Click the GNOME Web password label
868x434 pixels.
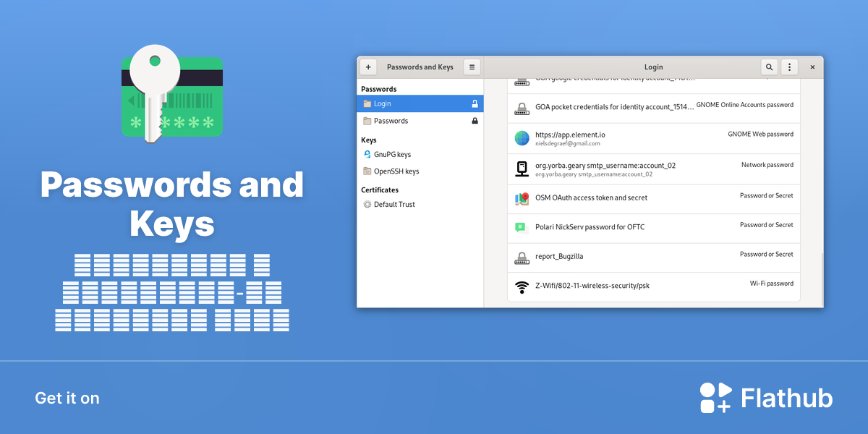click(x=760, y=134)
